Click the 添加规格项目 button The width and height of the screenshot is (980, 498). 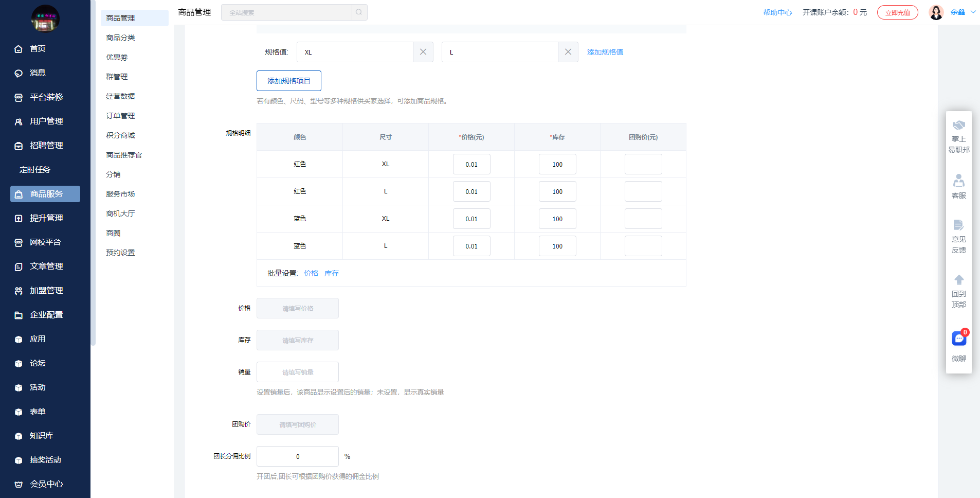point(288,81)
